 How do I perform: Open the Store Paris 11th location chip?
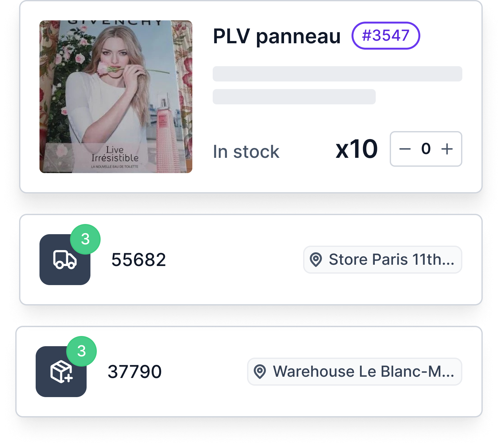pyautogui.click(x=383, y=260)
